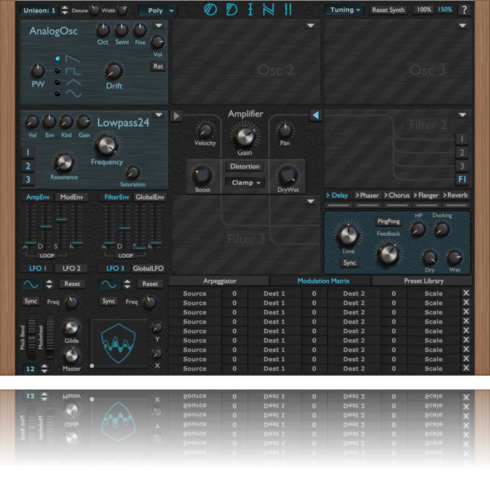Image resolution: width=490 pixels, height=480 pixels.
Task: Select the Reverb effect tab
Action: coord(455,195)
